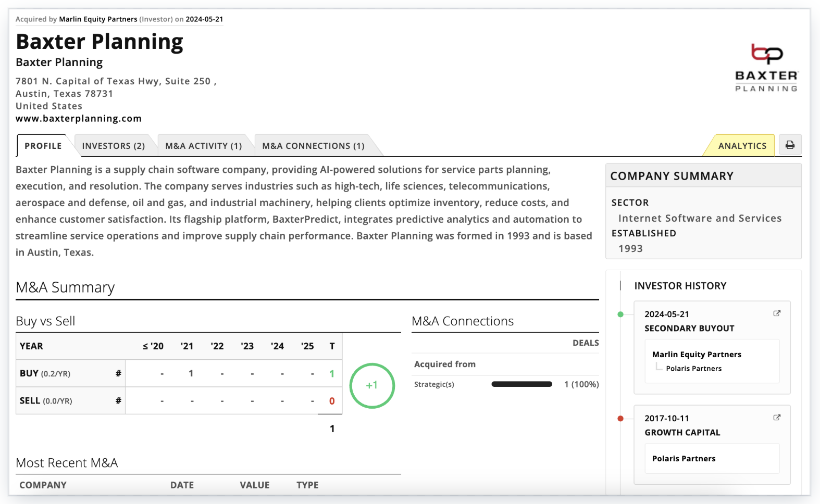This screenshot has height=504, width=820.
Task: Select the red timeline dot for 2017-10-11
Action: [620, 418]
